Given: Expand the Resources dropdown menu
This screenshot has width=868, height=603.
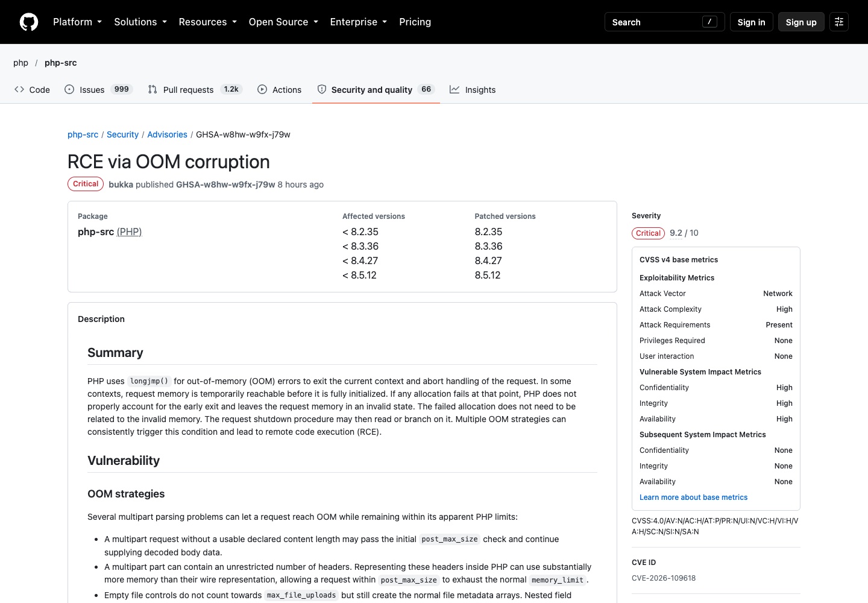Looking at the screenshot, I should click(x=208, y=22).
